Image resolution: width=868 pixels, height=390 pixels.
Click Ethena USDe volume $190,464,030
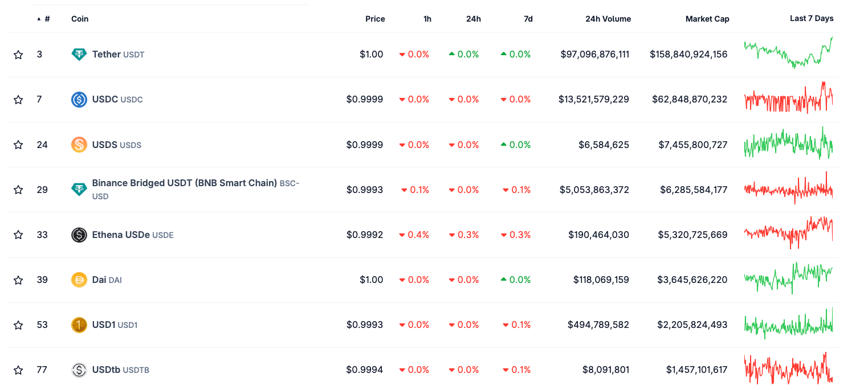click(x=599, y=235)
